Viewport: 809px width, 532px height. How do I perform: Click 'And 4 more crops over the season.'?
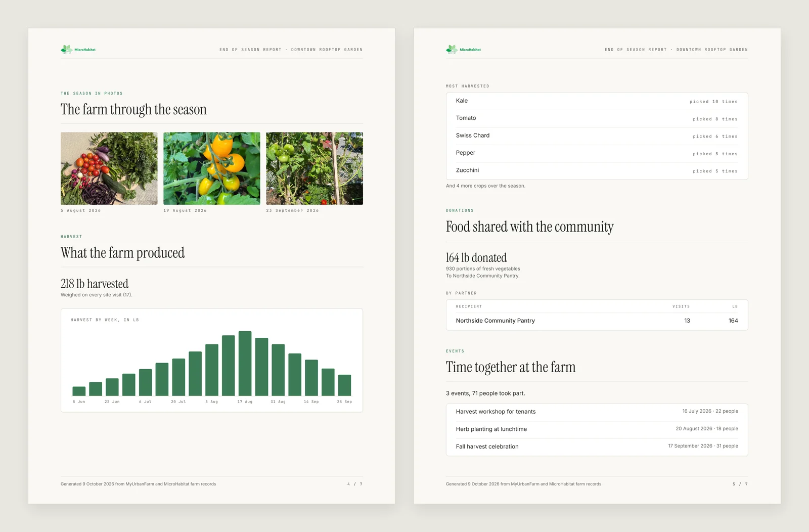485,186
